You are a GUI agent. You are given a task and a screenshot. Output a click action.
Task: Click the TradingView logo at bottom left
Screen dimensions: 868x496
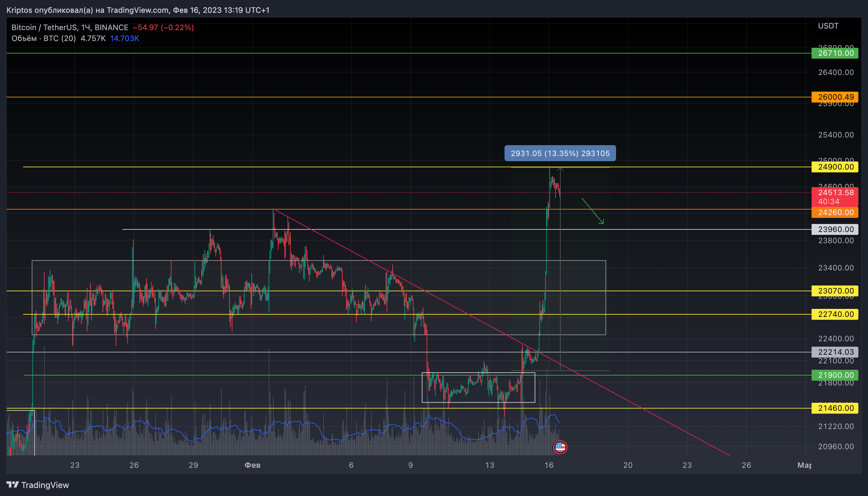(x=38, y=485)
